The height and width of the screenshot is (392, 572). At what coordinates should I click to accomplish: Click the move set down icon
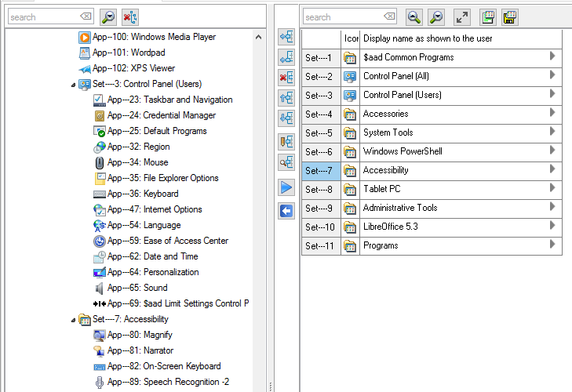(286, 118)
